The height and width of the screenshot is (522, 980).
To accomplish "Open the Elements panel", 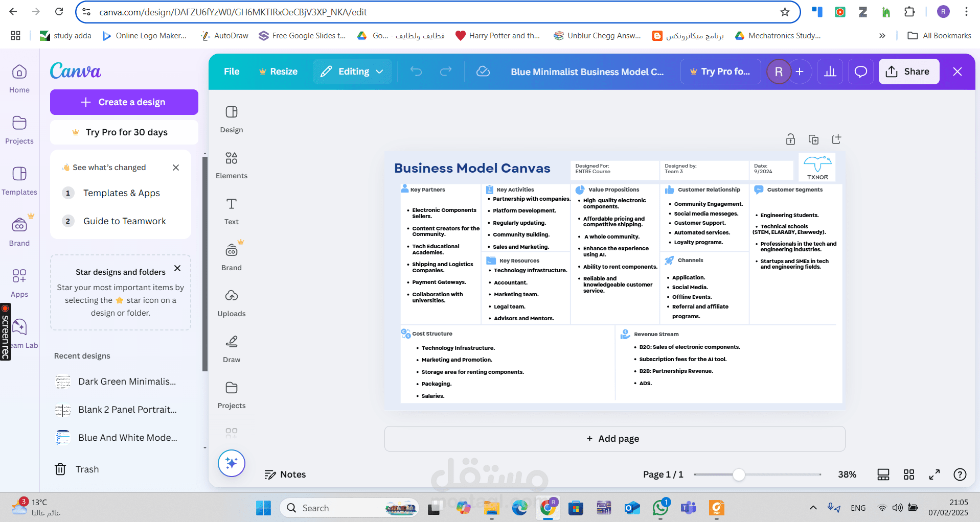I will [232, 165].
